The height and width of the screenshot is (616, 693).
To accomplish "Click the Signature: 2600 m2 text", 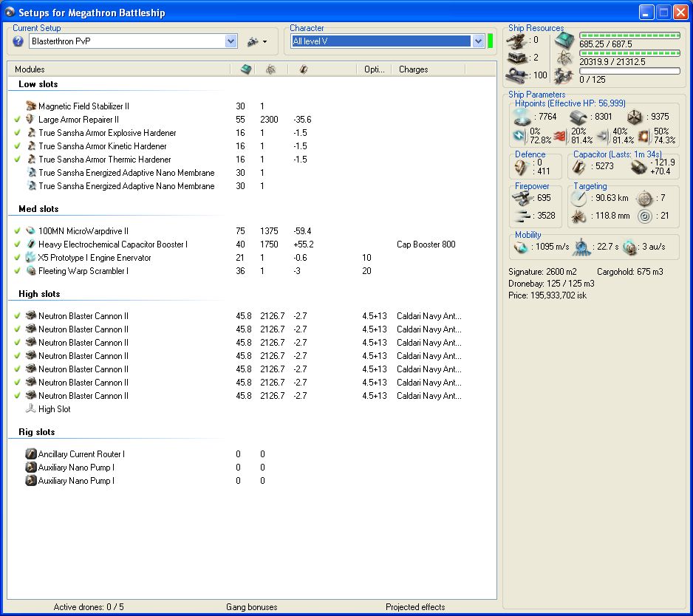I will click(542, 271).
